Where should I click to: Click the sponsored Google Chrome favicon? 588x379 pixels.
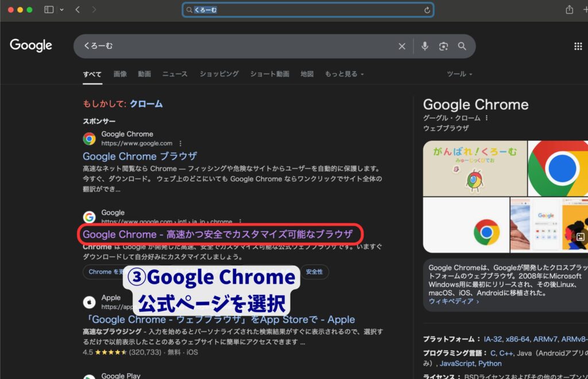(89, 139)
